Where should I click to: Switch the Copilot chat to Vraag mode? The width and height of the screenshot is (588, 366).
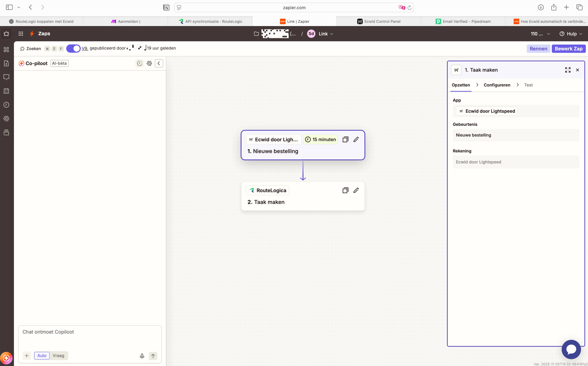coord(58,355)
